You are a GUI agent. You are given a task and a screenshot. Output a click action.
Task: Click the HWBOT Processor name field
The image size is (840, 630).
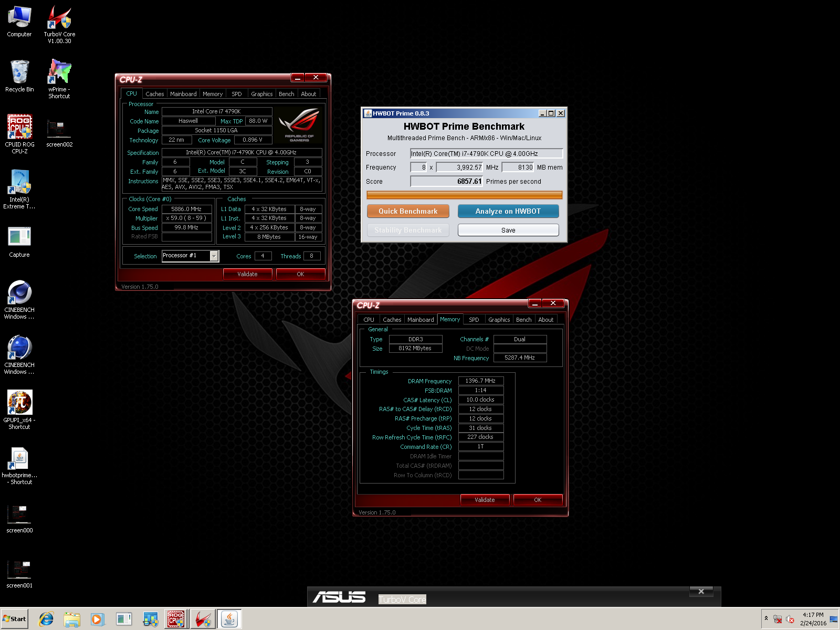(x=486, y=153)
